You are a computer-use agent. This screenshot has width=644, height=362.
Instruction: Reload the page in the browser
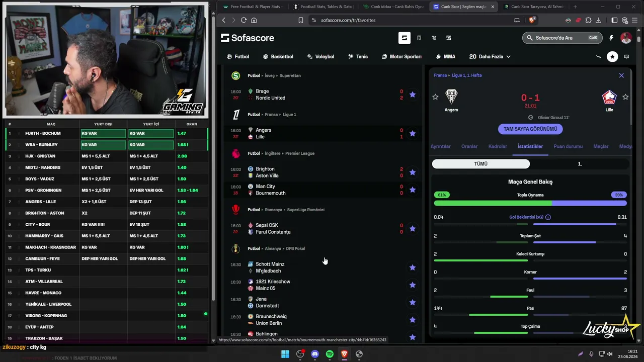[244, 20]
